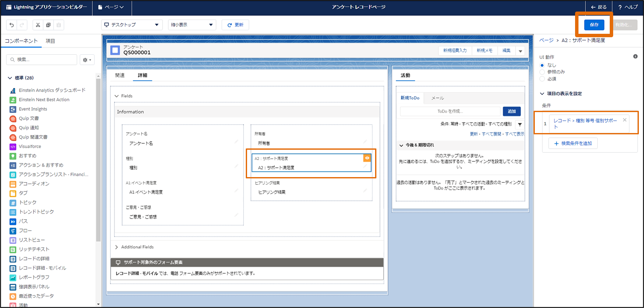The height and width of the screenshot is (308, 644).
Task: Switch to the 詳細 tab
Action: [x=142, y=75]
